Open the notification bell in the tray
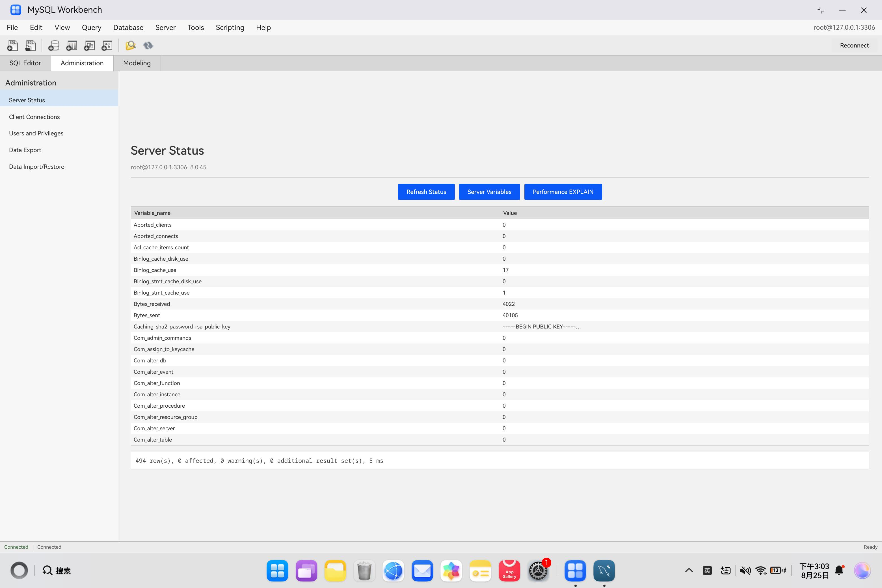This screenshot has width=882, height=588. tap(840, 570)
